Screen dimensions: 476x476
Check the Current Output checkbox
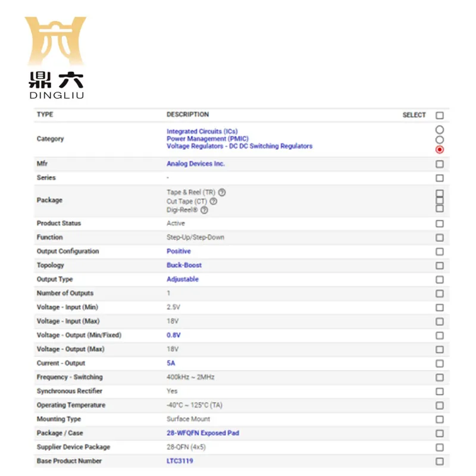[x=439, y=364]
